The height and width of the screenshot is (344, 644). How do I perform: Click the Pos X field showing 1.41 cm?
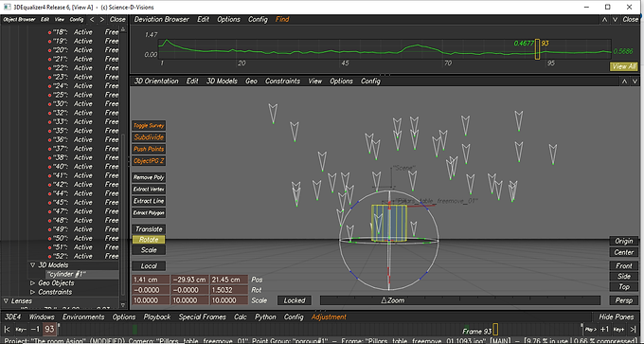pos(151,280)
